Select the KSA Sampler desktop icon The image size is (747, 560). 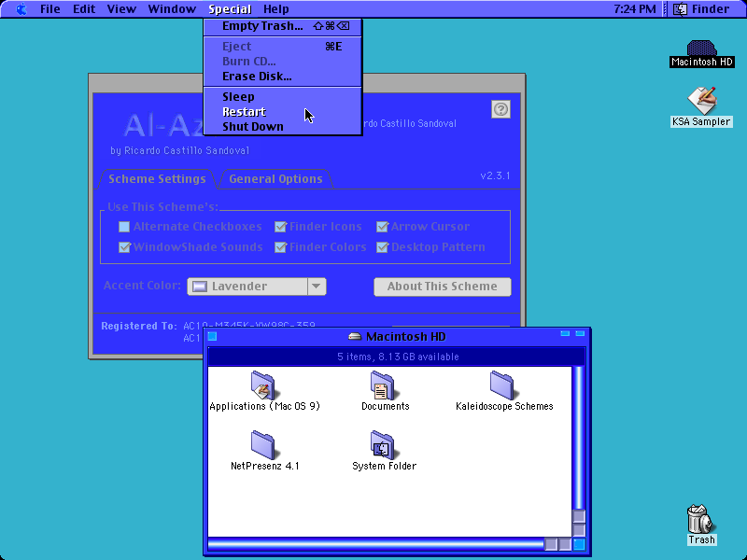(x=701, y=106)
